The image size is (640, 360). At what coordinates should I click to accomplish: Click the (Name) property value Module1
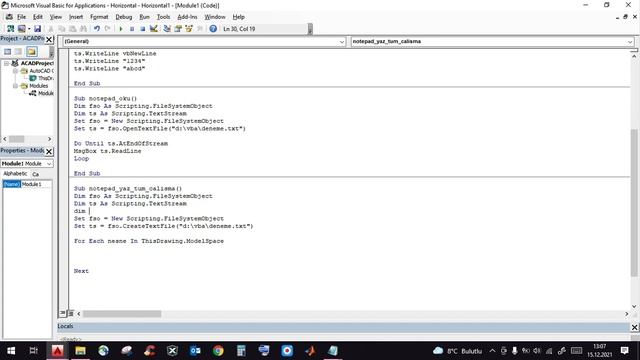click(x=36, y=184)
